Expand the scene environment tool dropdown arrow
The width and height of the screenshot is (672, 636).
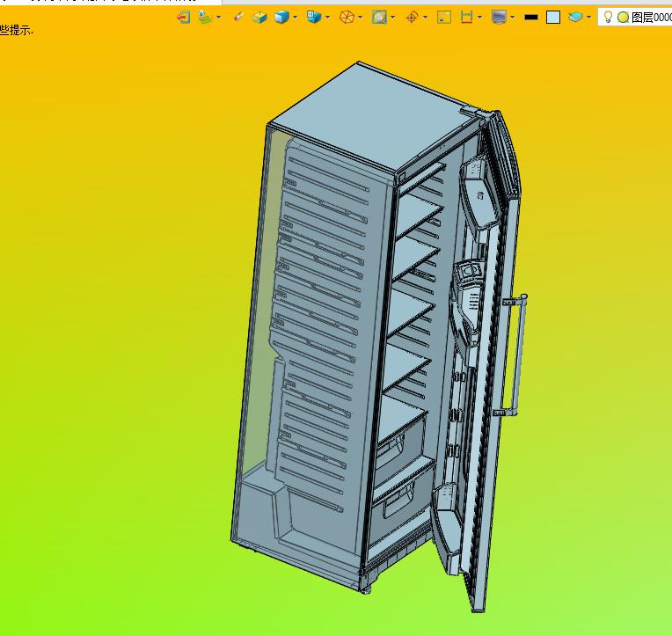[x=218, y=18]
